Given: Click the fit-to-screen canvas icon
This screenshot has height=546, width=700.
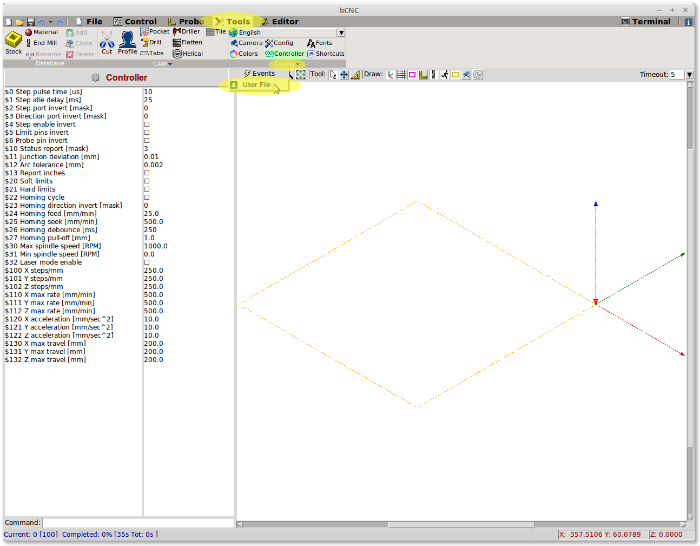Looking at the screenshot, I should point(300,75).
